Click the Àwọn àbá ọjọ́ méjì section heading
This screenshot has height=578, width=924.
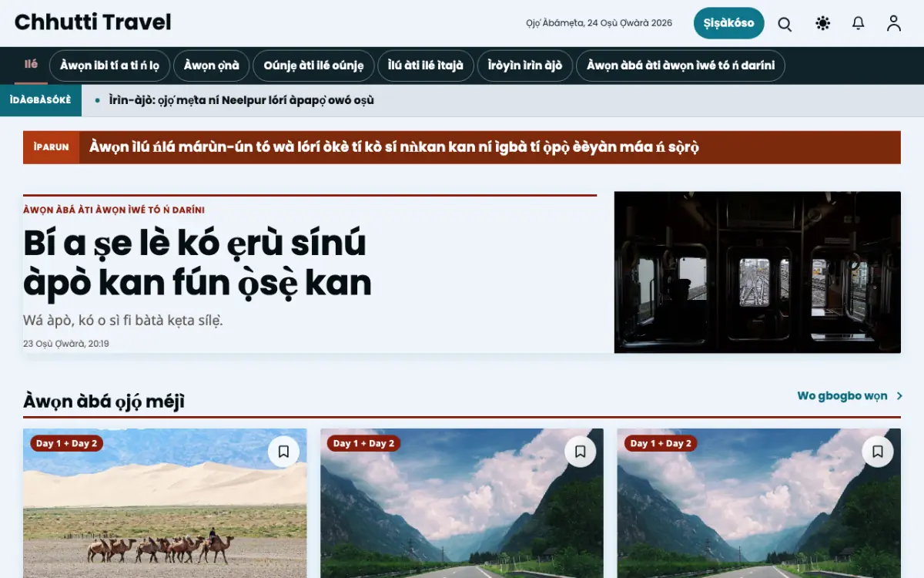(104, 402)
